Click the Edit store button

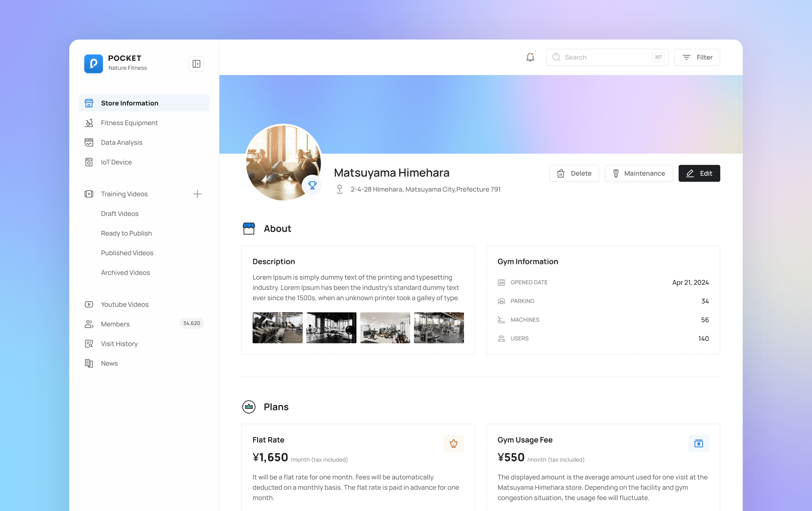click(x=699, y=173)
